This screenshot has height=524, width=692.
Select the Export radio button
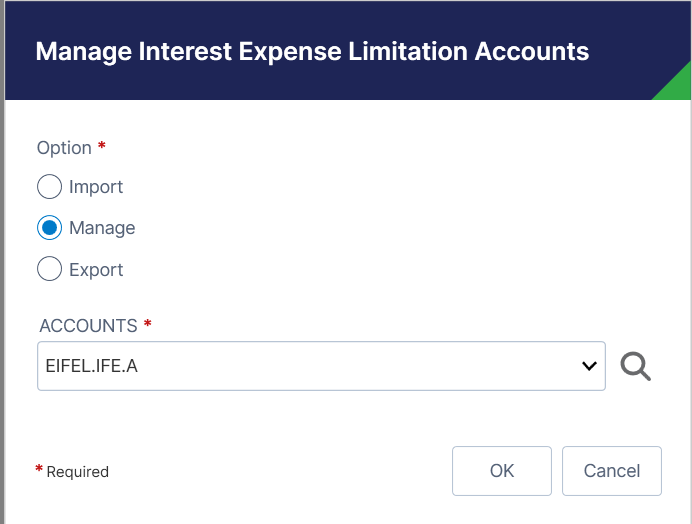click(50, 270)
